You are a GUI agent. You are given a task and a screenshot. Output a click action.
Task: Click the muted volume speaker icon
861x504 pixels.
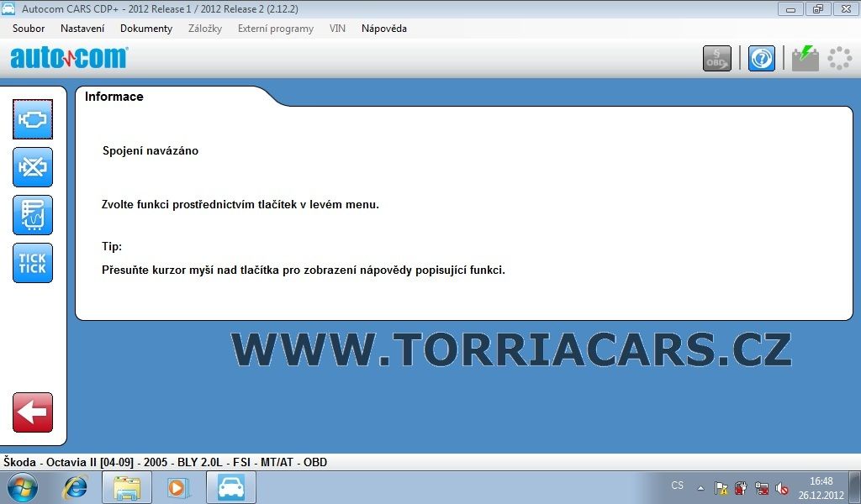tap(781, 487)
